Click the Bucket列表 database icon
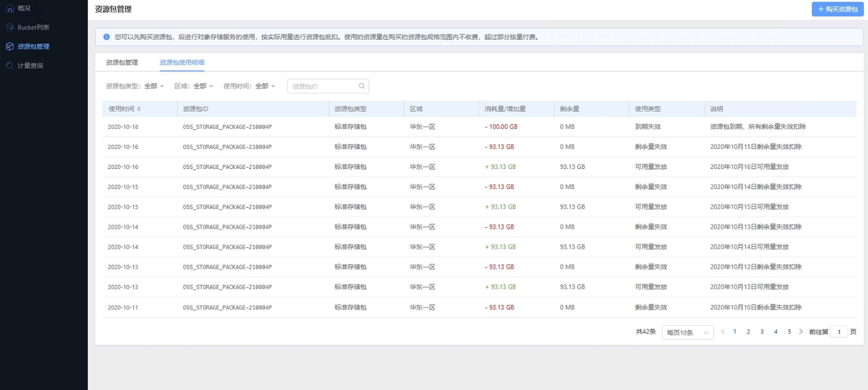The image size is (868, 390). (10, 27)
